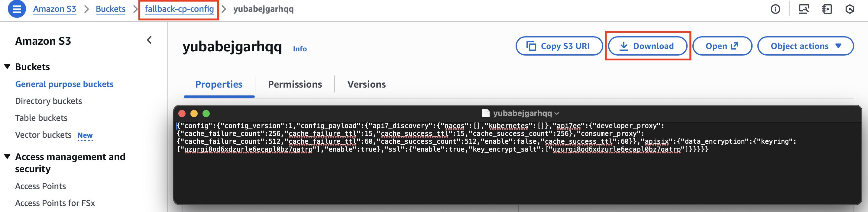
Task: Click the red traffic light in preview window
Action: 182,114
